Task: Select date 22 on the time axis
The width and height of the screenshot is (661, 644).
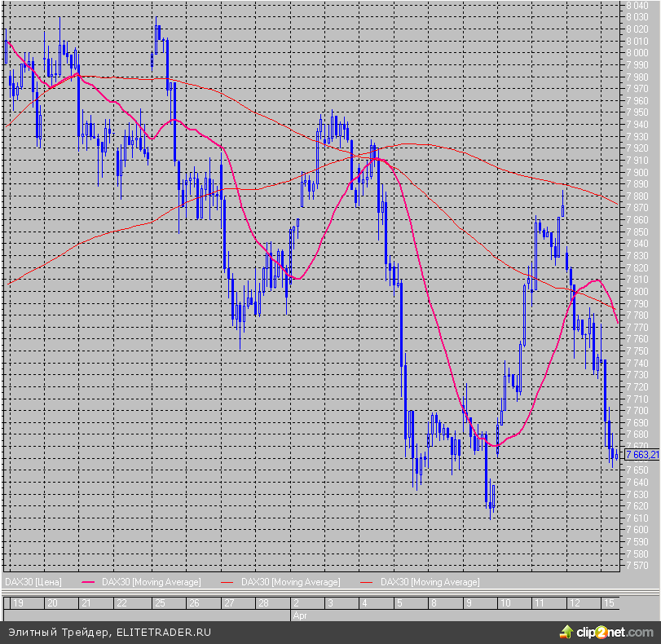Action: click(121, 603)
